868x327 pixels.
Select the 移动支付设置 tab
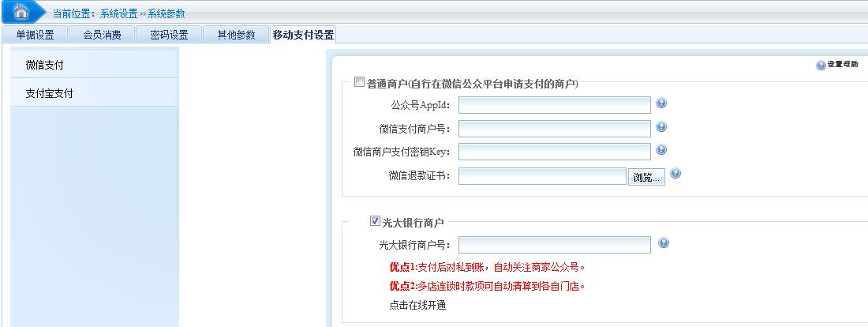(x=303, y=35)
